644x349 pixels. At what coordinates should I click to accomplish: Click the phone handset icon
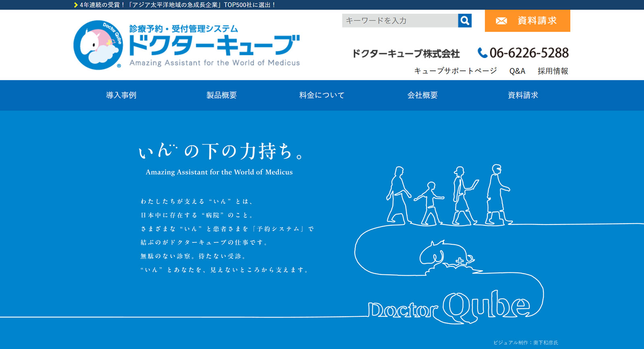point(482,53)
